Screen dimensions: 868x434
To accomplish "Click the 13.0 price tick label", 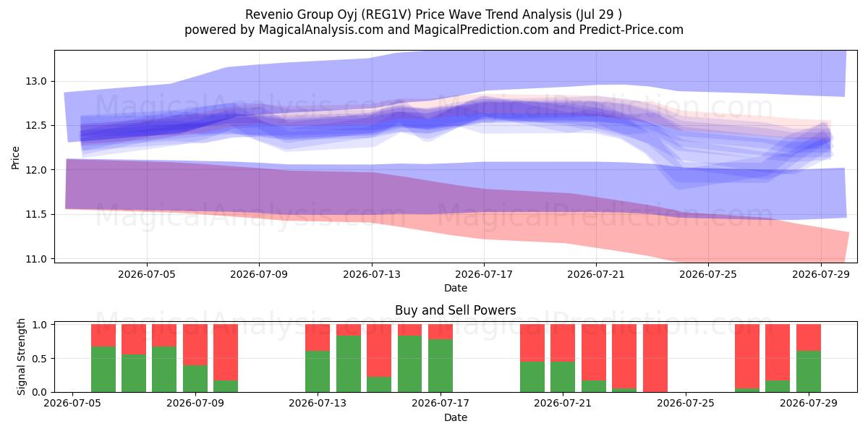I will click(x=38, y=81).
